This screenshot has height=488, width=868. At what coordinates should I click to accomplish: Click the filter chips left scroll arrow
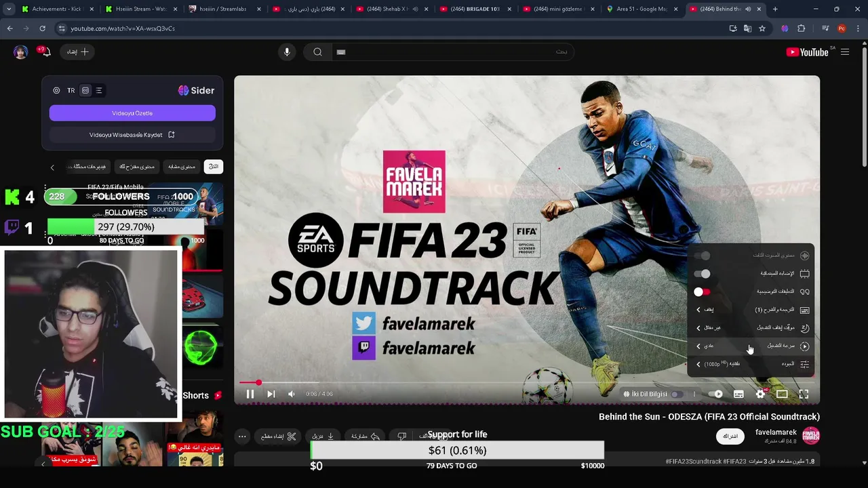coord(52,167)
